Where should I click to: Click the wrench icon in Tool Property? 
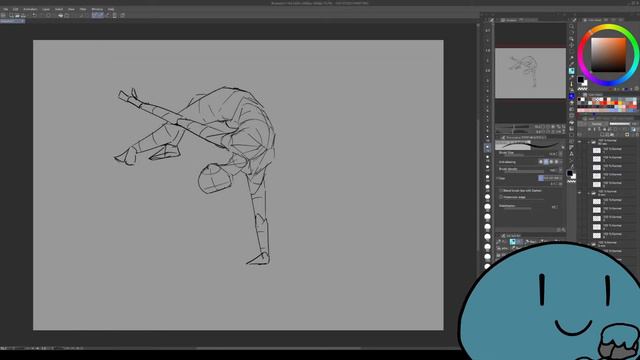coord(563,229)
